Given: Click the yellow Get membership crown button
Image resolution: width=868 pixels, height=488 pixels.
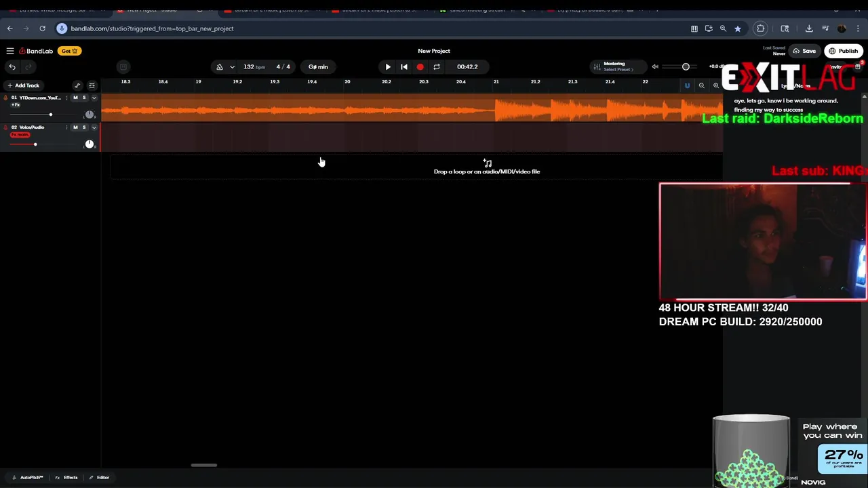Looking at the screenshot, I should tap(69, 51).
